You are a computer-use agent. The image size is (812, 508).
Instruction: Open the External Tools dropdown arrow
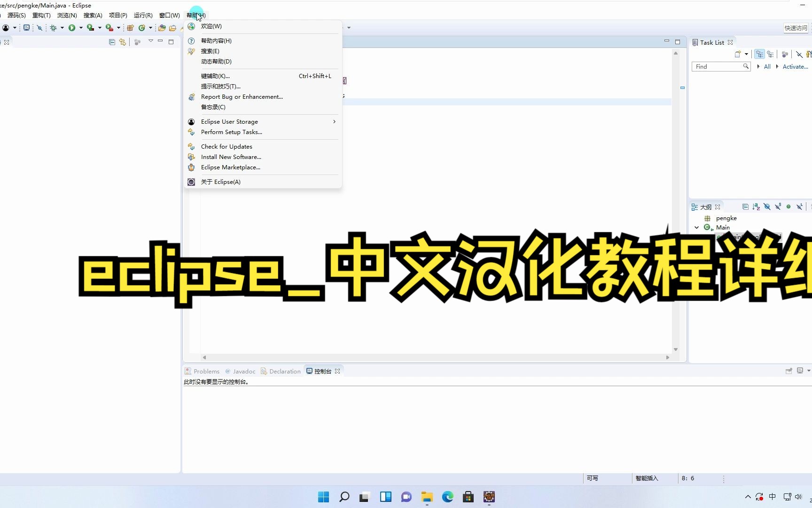coord(118,28)
